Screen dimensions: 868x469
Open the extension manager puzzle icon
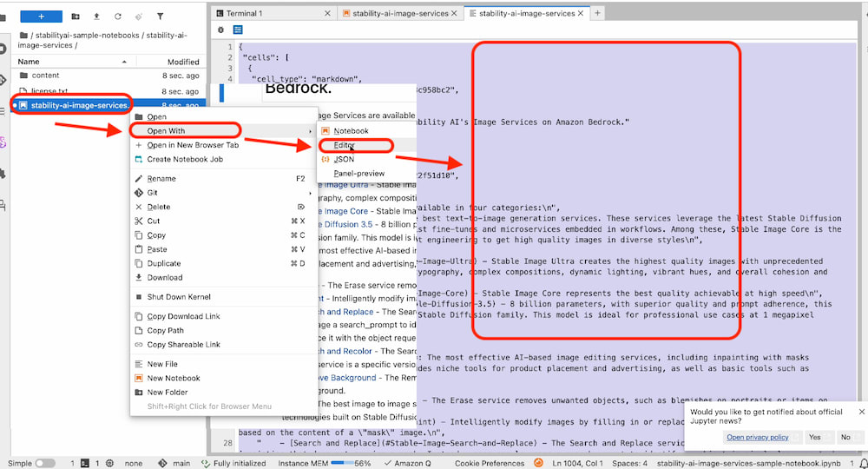click(3, 174)
